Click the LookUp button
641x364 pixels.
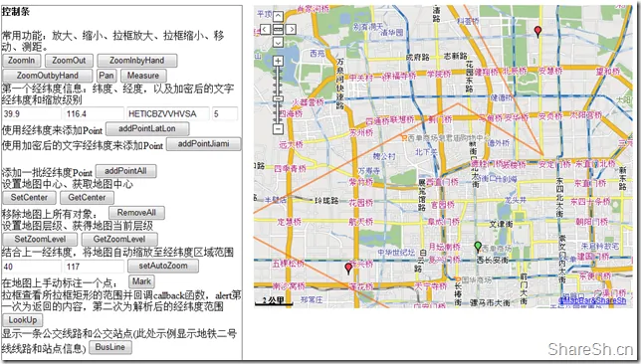(x=23, y=320)
